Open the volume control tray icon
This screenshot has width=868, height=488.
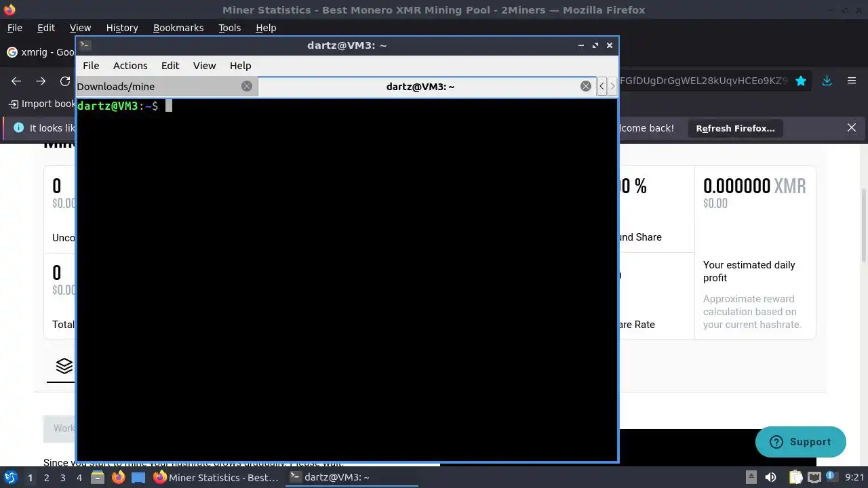(770, 477)
